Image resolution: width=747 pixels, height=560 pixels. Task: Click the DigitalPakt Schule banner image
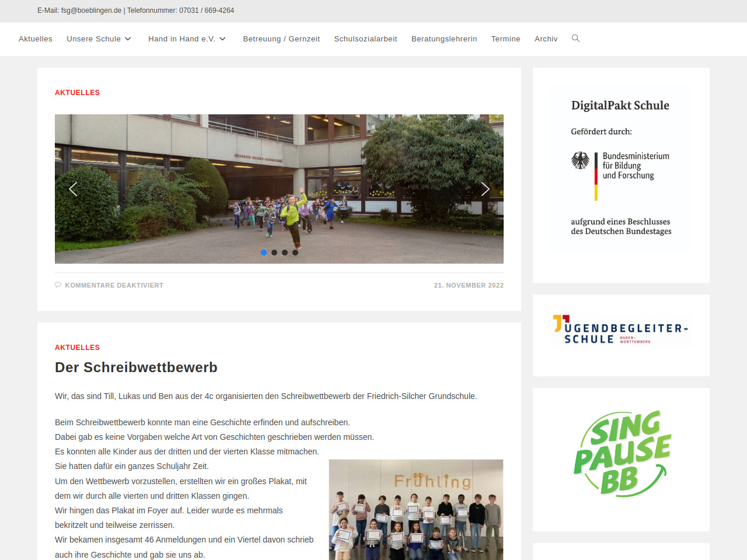point(621,169)
